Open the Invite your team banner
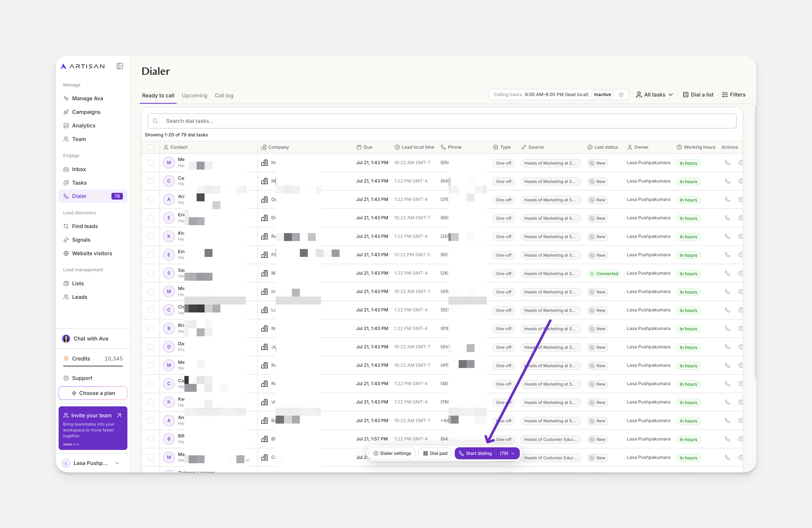This screenshot has height=528, width=812. click(93, 428)
